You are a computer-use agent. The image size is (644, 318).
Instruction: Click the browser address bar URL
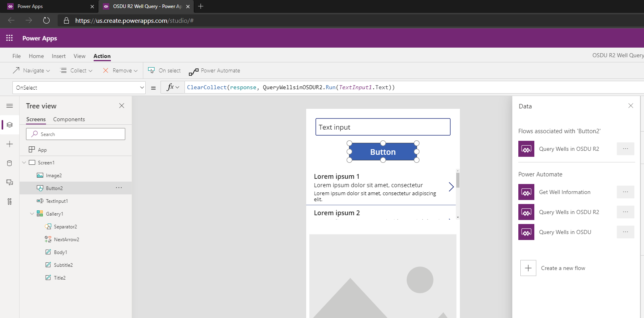pyautogui.click(x=134, y=20)
